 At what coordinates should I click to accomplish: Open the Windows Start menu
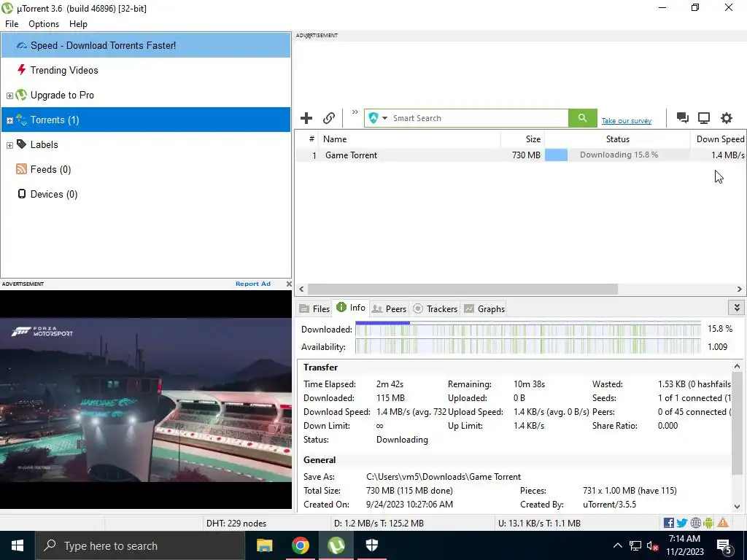click(18, 545)
